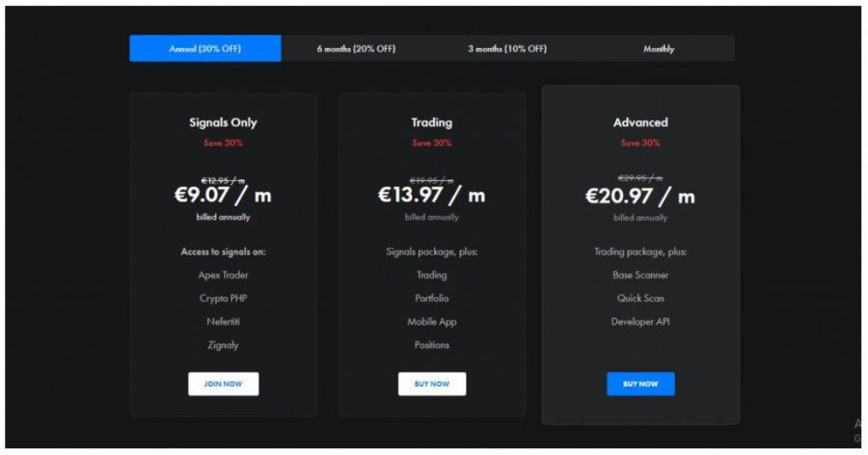Switch to 6 months (20% OFF) tab

coord(357,48)
